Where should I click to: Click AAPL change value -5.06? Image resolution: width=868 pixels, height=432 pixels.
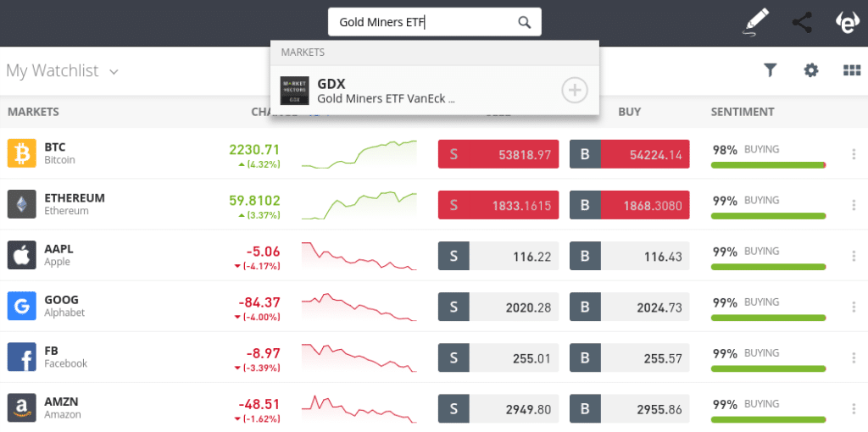[x=263, y=251]
